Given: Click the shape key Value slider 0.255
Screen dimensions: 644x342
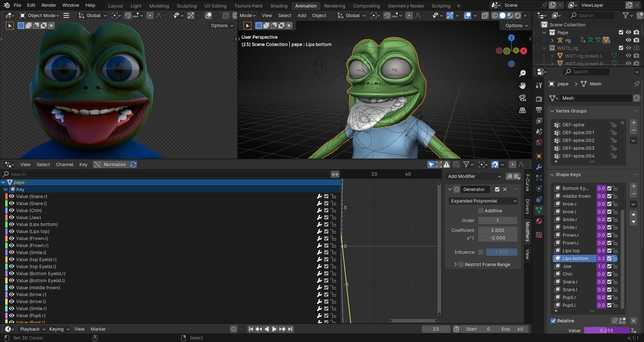Looking at the screenshot, I should pos(606,331).
